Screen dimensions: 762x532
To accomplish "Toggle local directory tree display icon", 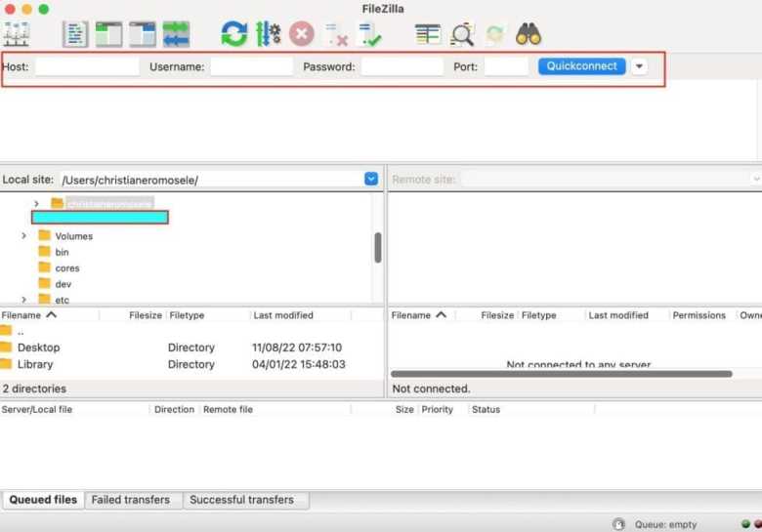I will click(108, 34).
